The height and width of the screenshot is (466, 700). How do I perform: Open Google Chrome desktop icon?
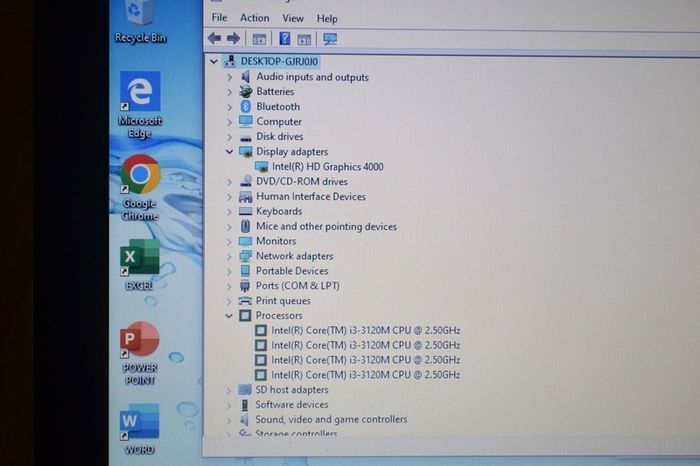point(140,187)
